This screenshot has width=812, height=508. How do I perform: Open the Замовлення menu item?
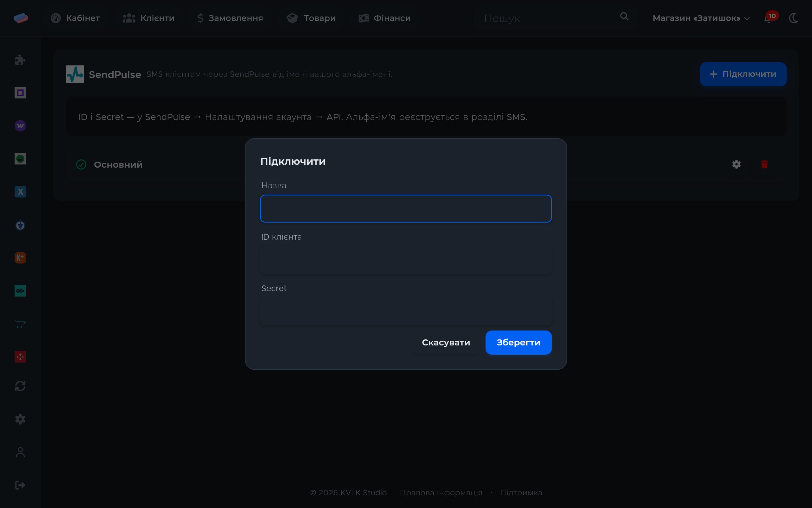coord(230,18)
